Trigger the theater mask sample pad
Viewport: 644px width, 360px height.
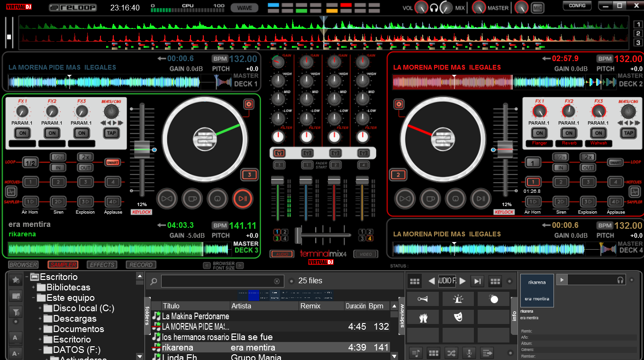[458, 317]
